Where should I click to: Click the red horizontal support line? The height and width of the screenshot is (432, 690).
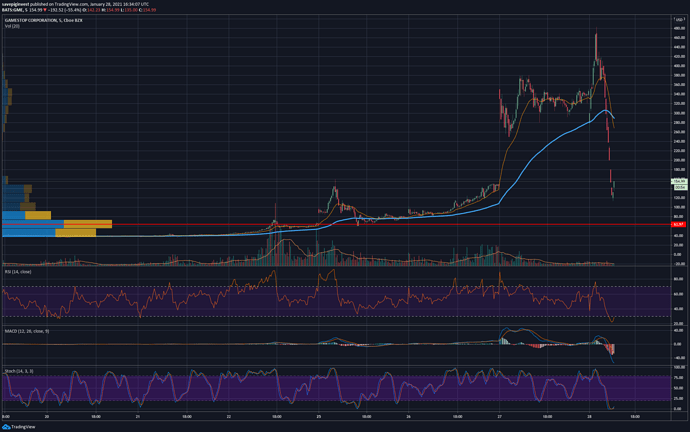(337, 224)
